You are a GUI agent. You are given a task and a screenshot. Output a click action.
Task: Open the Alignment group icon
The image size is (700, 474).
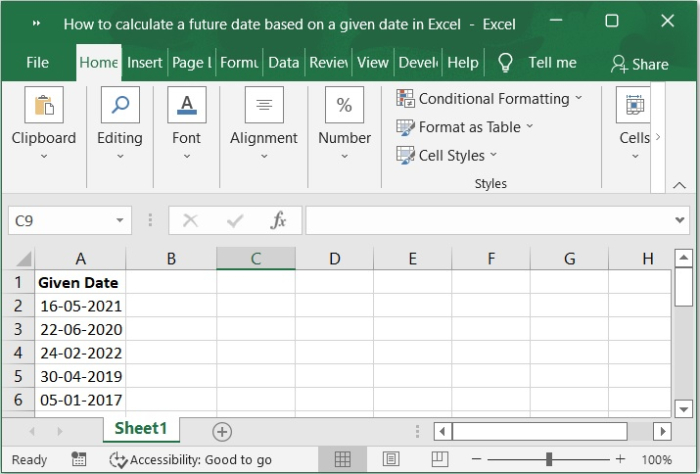point(264,105)
